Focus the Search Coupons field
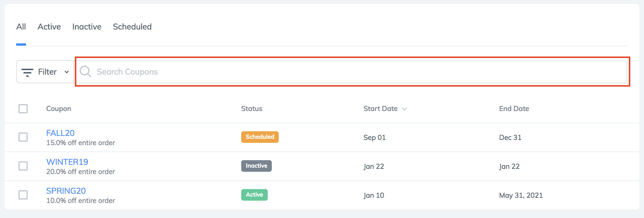 tap(351, 72)
